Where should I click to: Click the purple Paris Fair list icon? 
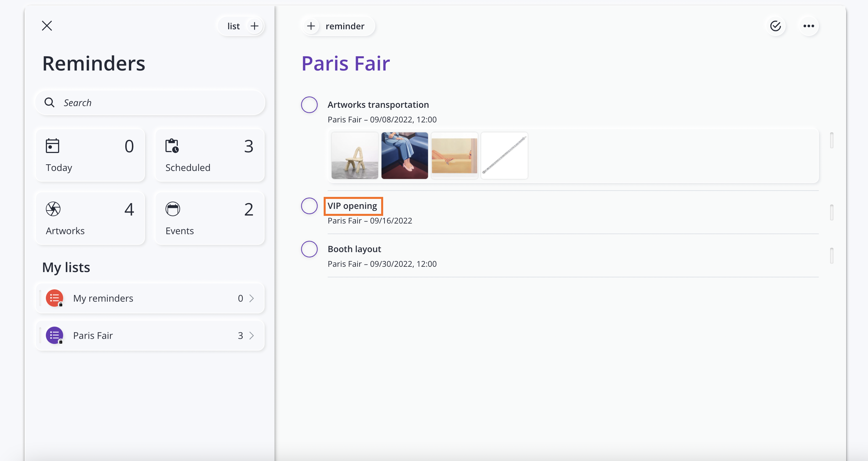[x=54, y=335]
